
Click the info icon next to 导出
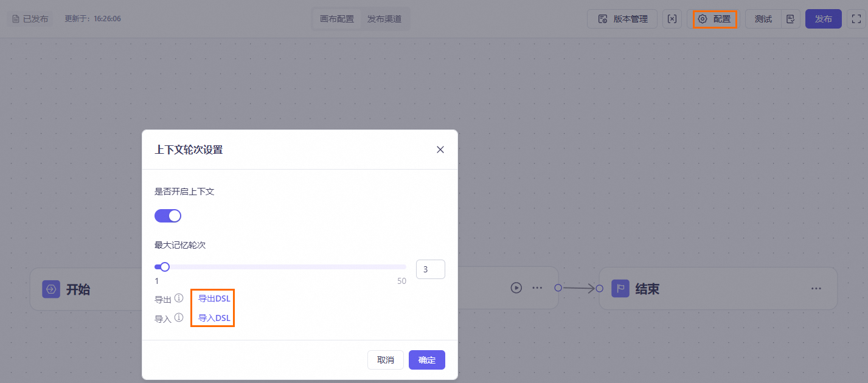[179, 298]
